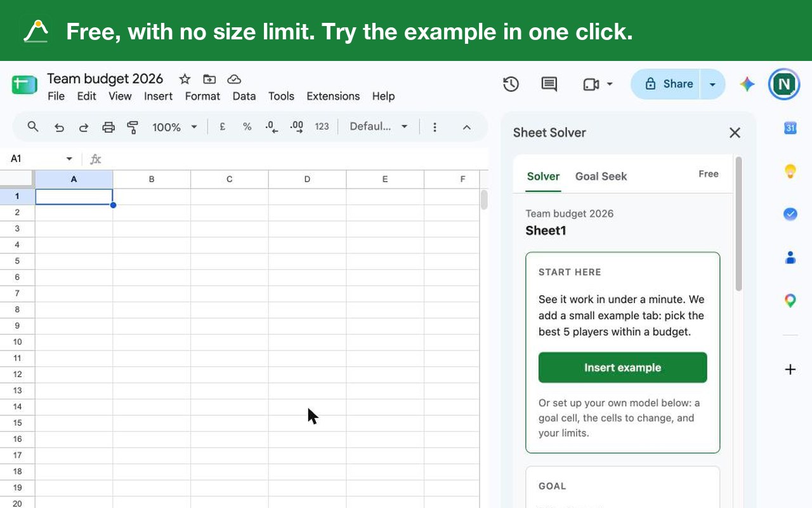Image resolution: width=812 pixels, height=508 pixels.
Task: Open Google Maps side icon
Action: [790, 300]
